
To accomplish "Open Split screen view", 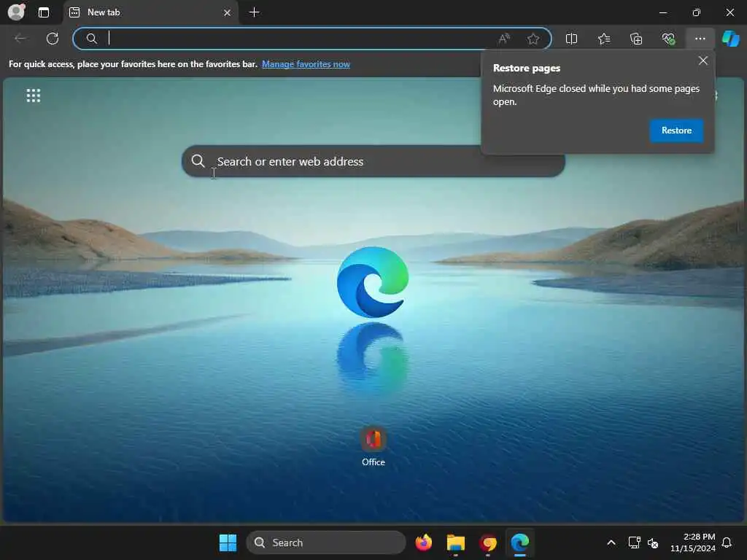I will [571, 39].
